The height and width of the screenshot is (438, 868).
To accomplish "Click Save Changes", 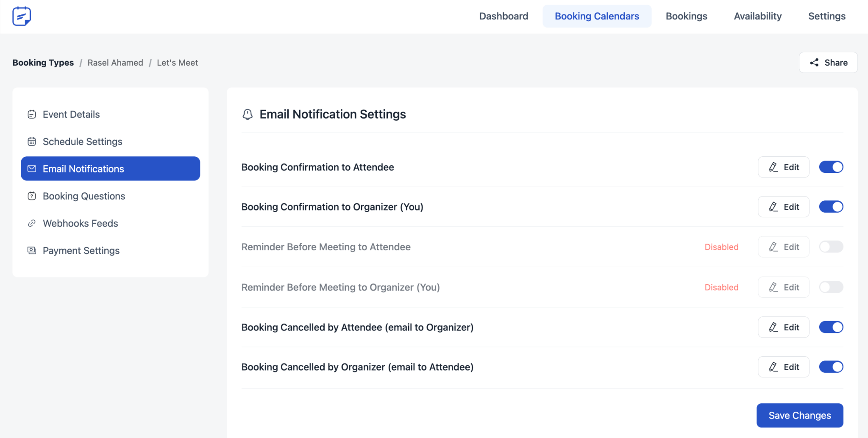I will 799,416.
